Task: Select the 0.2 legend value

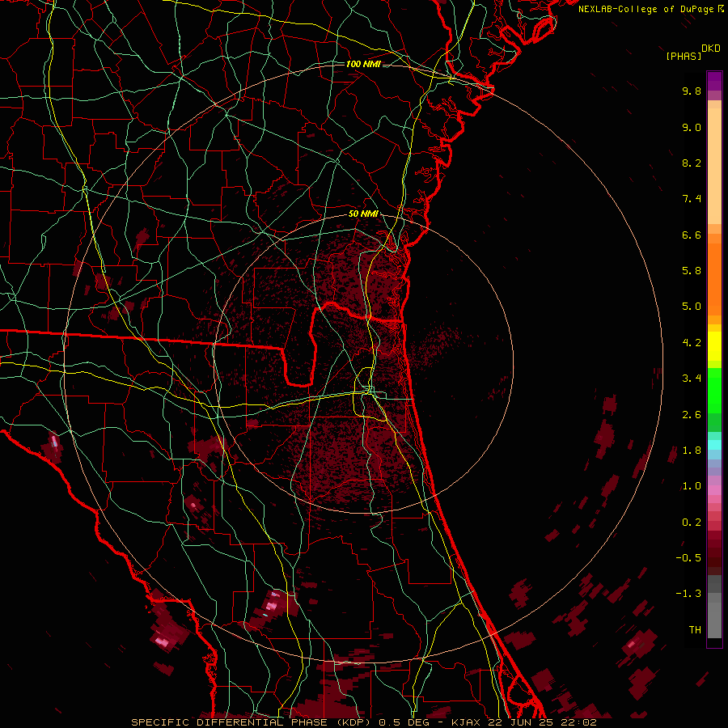Action: [x=692, y=523]
